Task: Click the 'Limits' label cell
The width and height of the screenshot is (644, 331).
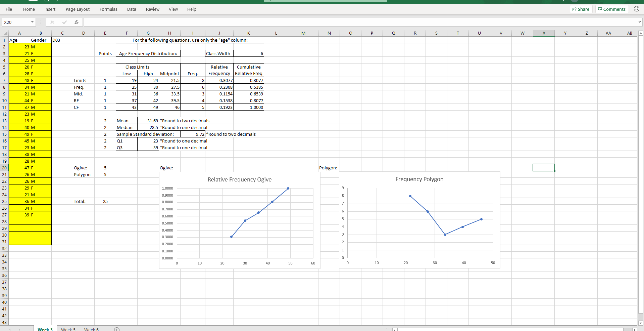Action: tap(84, 80)
